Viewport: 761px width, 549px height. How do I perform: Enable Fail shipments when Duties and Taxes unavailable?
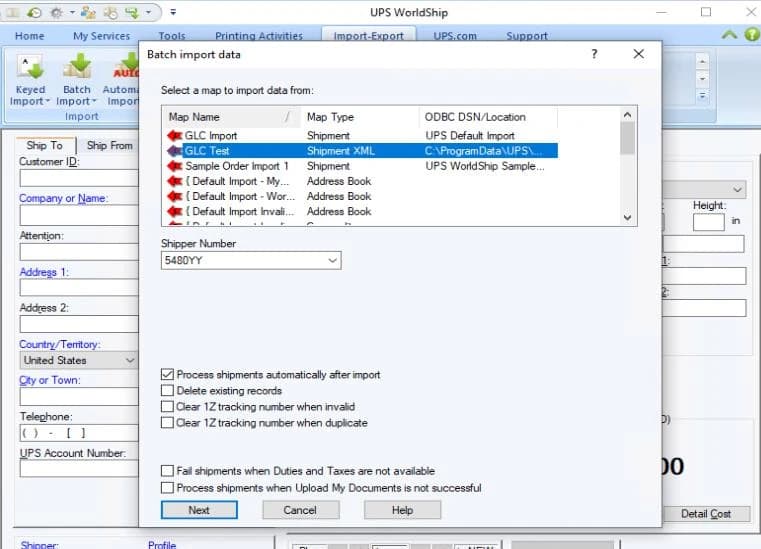167,470
